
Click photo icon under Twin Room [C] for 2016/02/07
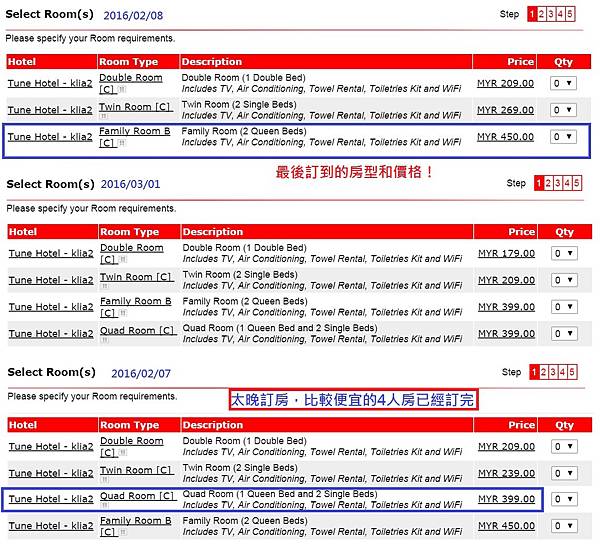coord(104,479)
